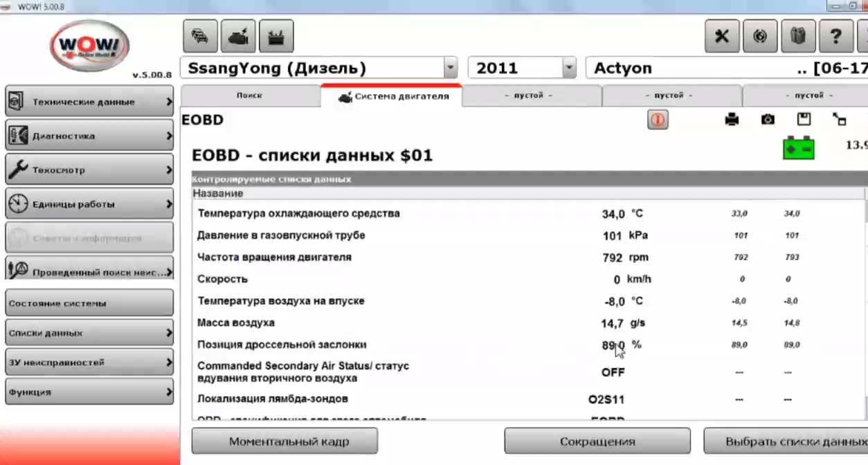Image resolution: width=868 pixels, height=465 pixels.
Task: Select row Позиция дроссельной заслонки
Action: pyautogui.click(x=529, y=345)
